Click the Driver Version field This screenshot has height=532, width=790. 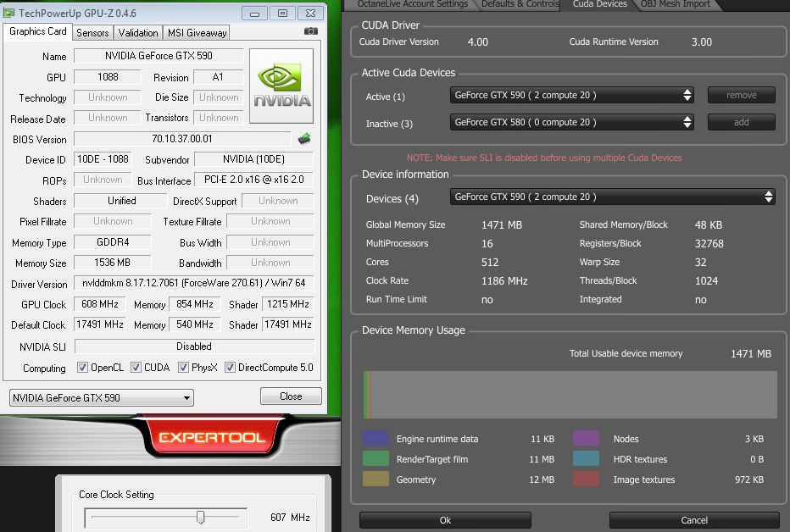tap(194, 283)
